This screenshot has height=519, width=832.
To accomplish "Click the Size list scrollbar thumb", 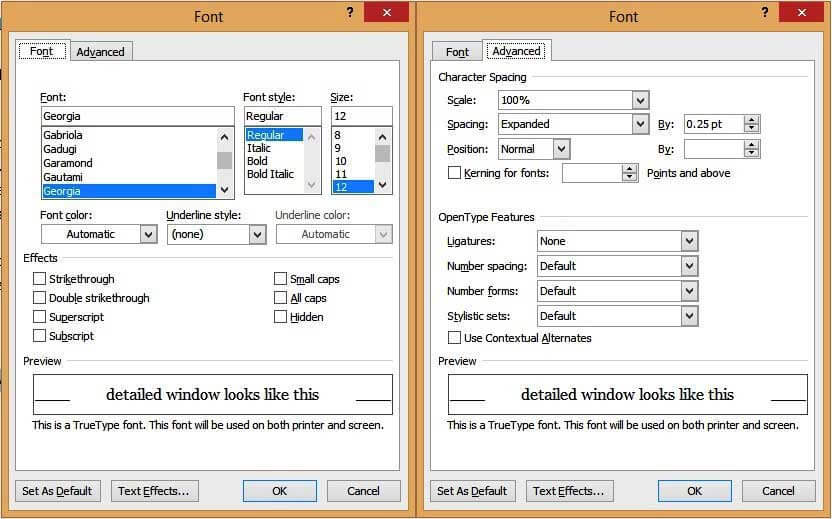I will coord(382,153).
